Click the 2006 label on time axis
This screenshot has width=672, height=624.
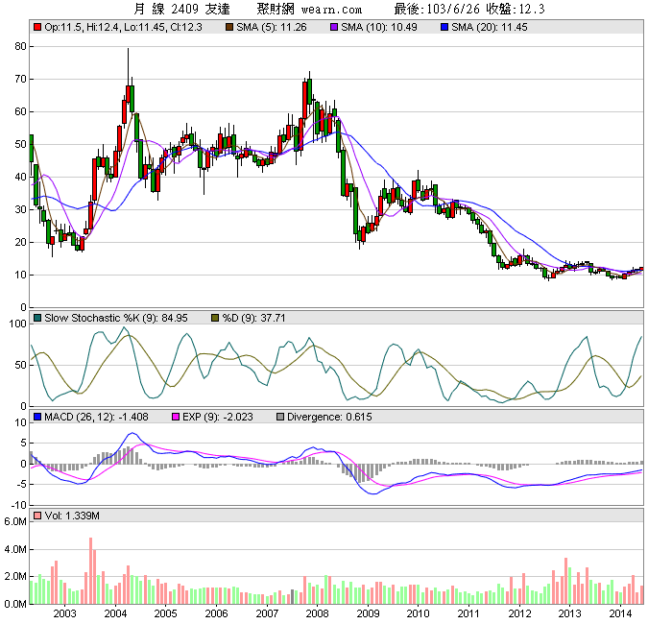216,613
